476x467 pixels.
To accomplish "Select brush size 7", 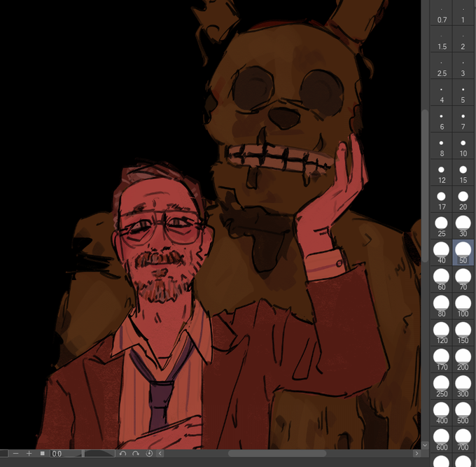I will [463, 119].
